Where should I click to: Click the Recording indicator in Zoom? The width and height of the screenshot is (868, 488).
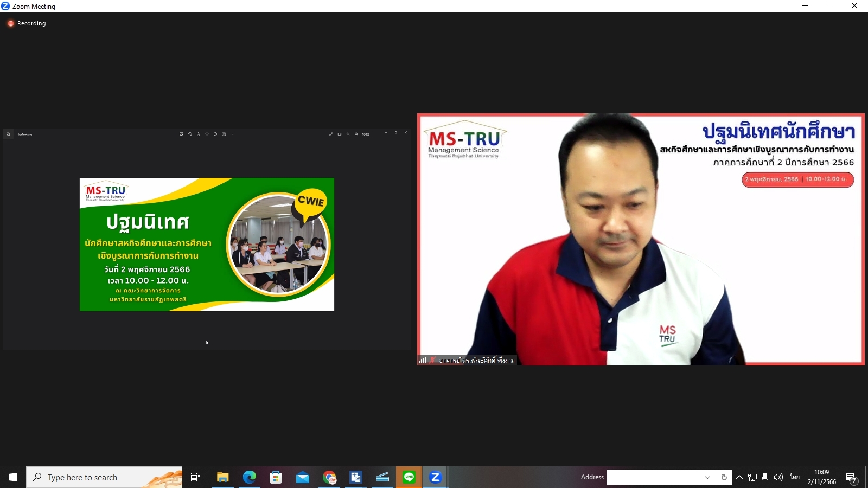pyautogui.click(x=27, y=23)
